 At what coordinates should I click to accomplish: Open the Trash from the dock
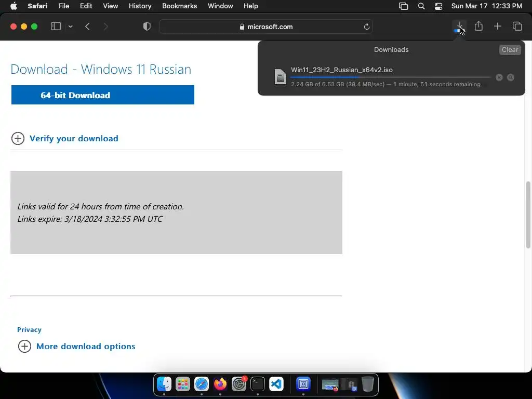pos(368,384)
